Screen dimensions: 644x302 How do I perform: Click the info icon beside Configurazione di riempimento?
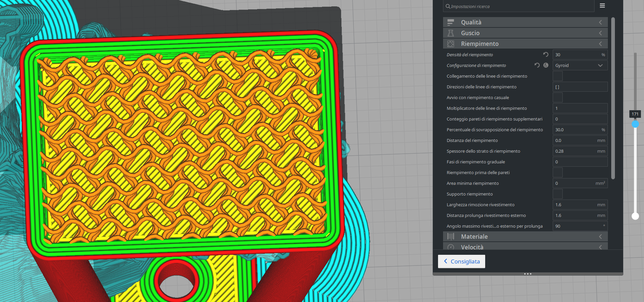click(546, 65)
